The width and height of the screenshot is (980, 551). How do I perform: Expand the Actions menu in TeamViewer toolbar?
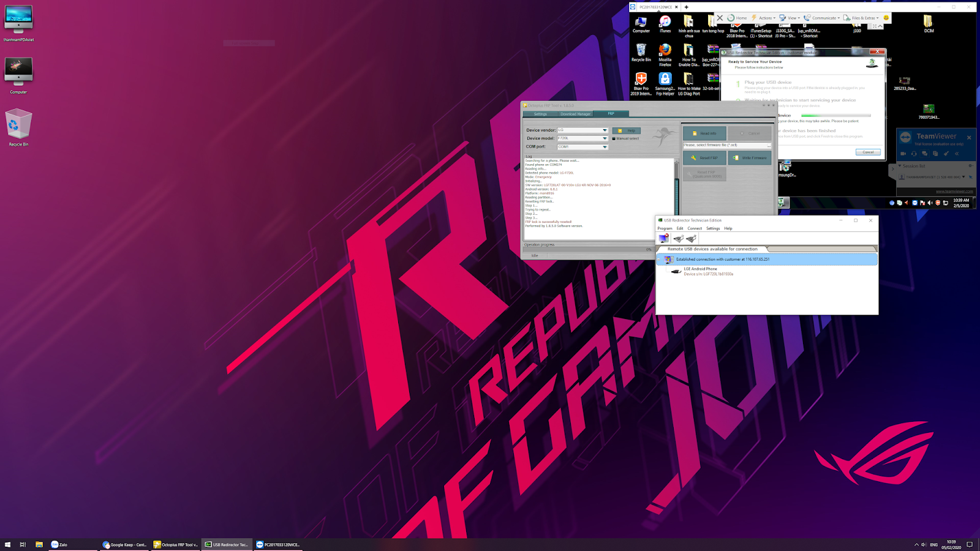coord(763,18)
